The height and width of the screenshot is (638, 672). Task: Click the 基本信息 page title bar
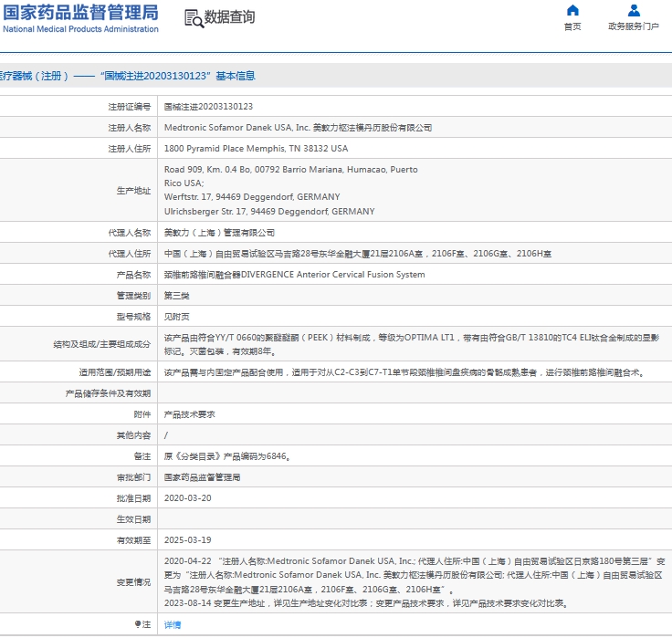click(128, 76)
